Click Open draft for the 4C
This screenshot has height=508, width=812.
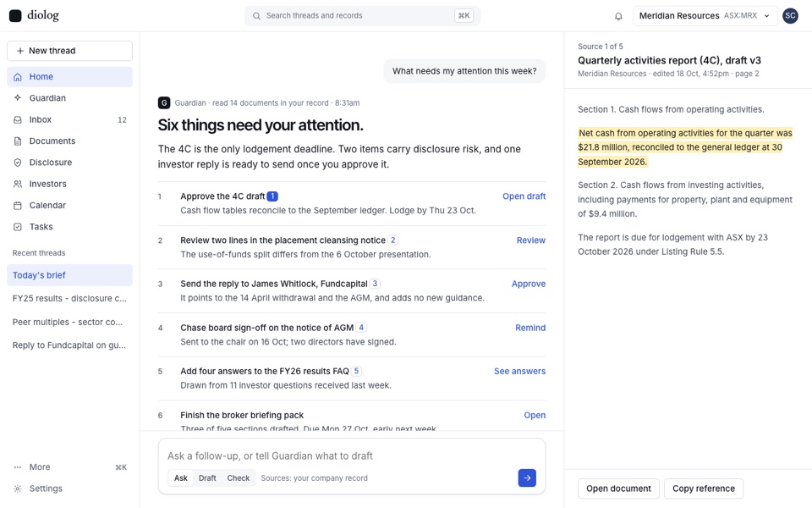[524, 196]
